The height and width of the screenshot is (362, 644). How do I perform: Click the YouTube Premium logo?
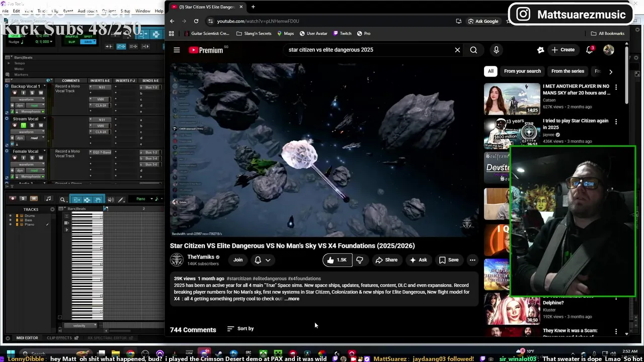[x=206, y=50]
